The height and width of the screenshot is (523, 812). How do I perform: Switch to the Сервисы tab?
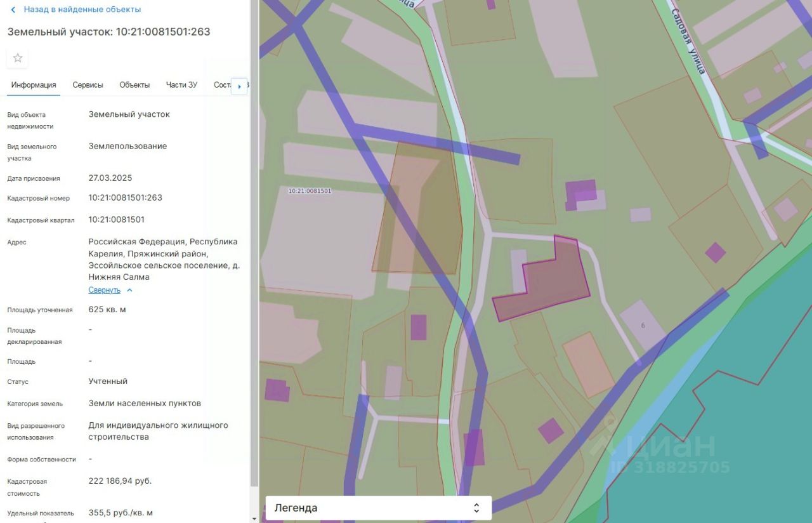[x=88, y=85]
